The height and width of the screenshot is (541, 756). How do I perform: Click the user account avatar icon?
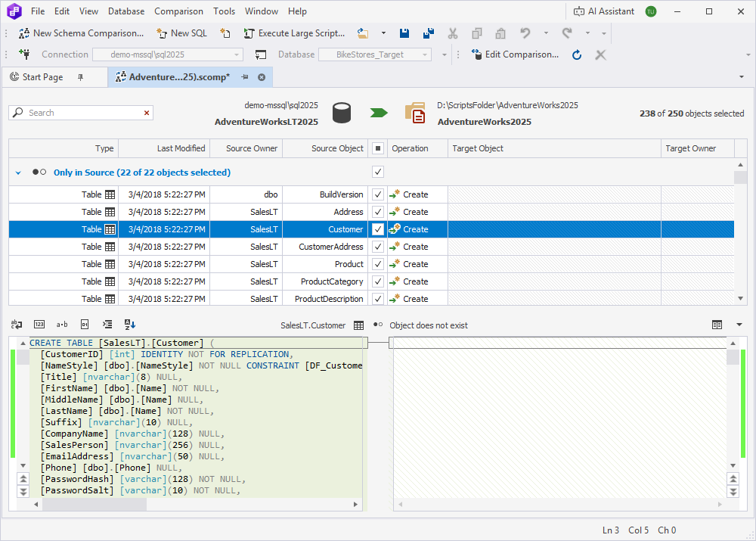[651, 11]
